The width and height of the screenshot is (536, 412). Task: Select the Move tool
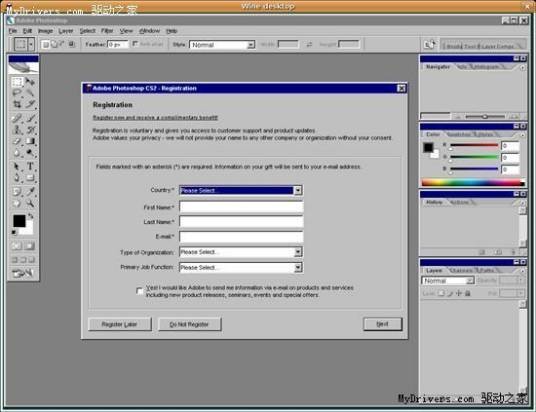point(30,82)
